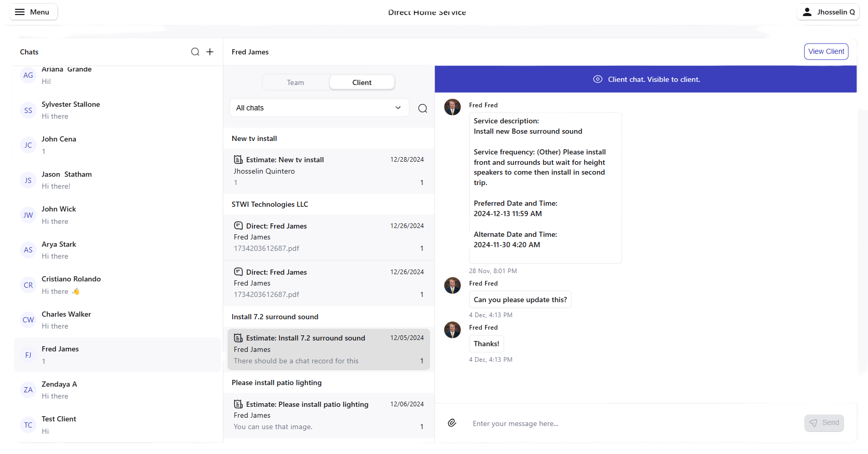868x454 pixels.
Task: Click the plus icon to start new chat
Action: [x=210, y=52]
